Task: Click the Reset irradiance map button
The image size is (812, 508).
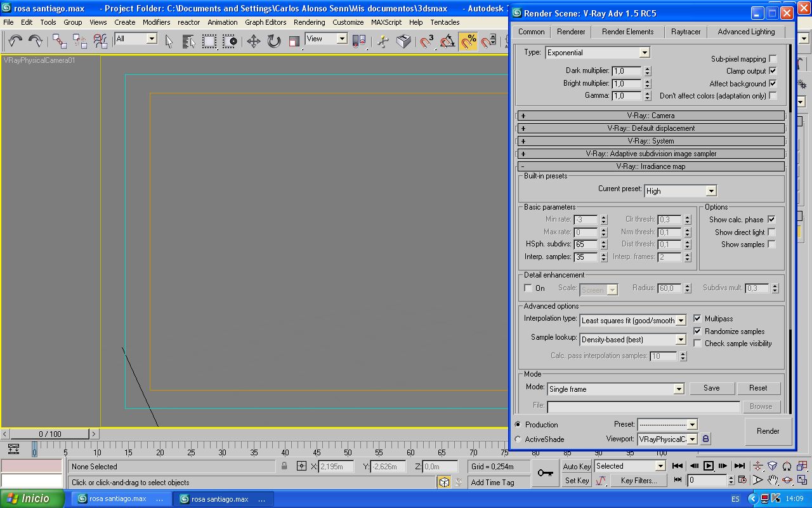Action: point(758,388)
